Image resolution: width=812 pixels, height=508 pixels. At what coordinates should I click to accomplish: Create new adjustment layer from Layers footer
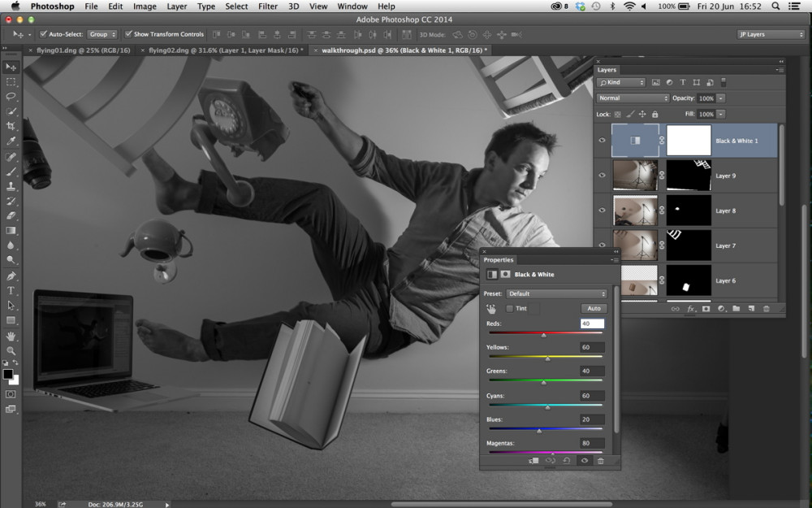coord(721,308)
